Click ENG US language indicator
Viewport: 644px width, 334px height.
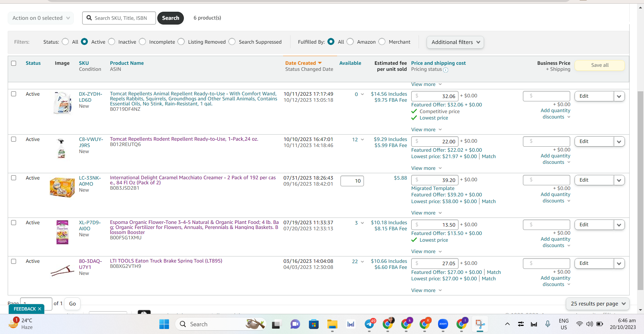(563, 324)
